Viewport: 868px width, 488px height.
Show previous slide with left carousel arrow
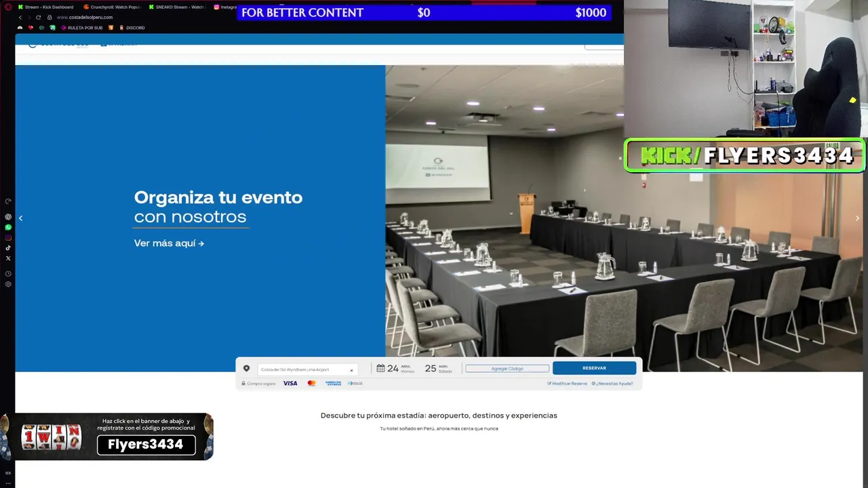20,218
